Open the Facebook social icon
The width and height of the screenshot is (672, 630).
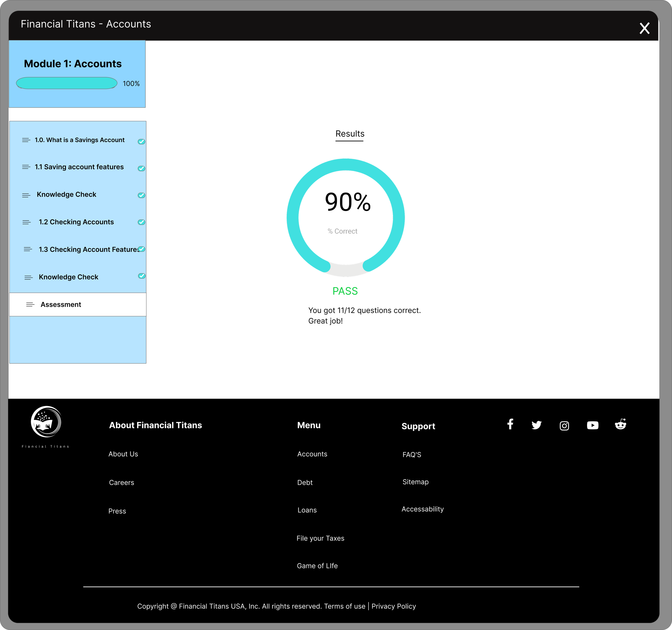click(510, 424)
